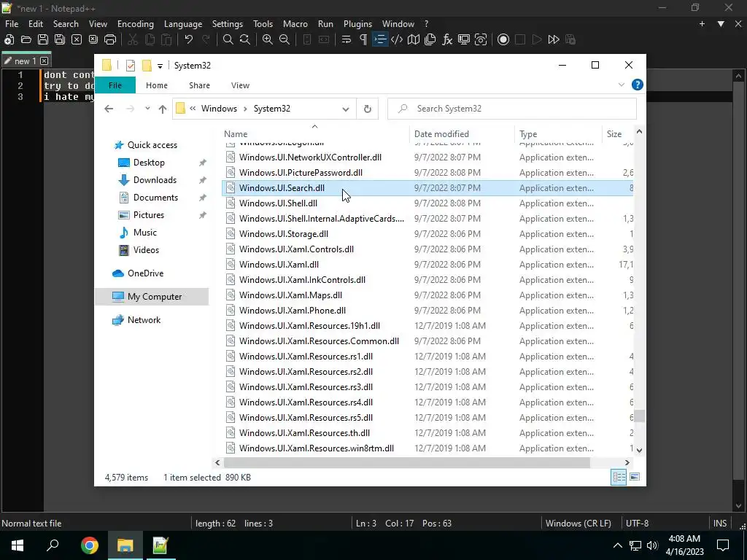Show hidden tray icons chevron

point(617,545)
